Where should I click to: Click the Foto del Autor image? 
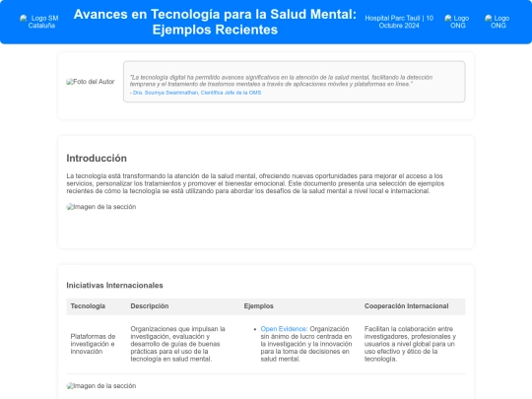91,82
